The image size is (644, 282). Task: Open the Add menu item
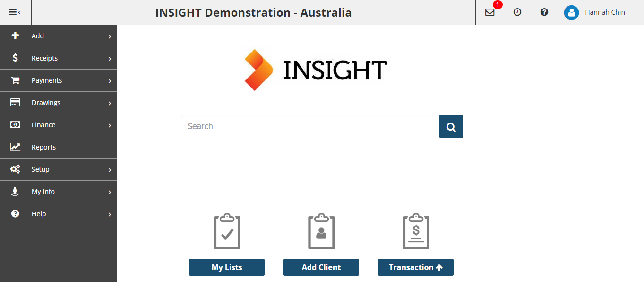[58, 36]
